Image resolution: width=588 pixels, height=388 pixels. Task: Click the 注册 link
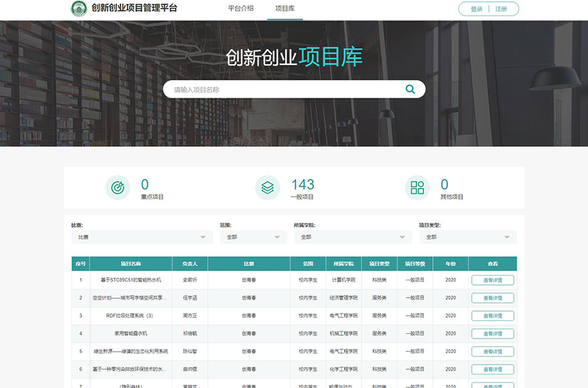pyautogui.click(x=501, y=9)
